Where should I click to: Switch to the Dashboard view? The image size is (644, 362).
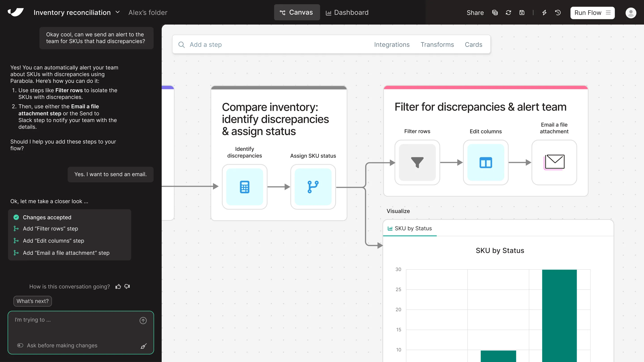tap(347, 12)
